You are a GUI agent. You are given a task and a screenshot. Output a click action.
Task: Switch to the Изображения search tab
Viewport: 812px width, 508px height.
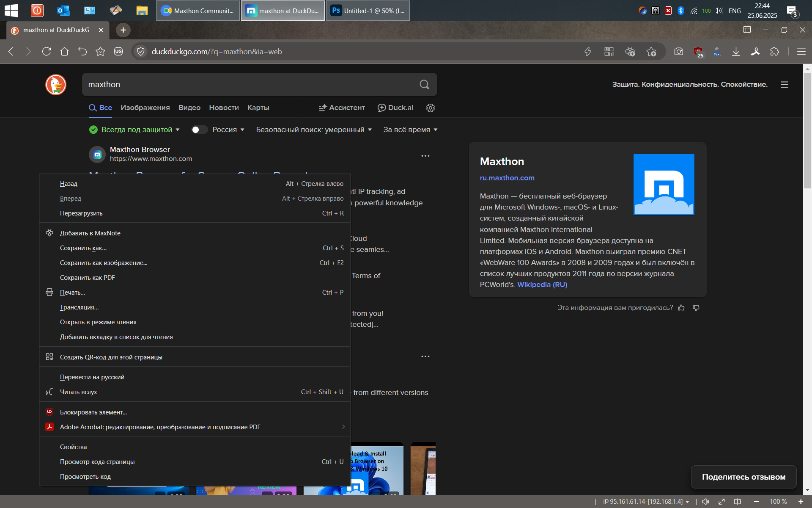click(x=145, y=108)
